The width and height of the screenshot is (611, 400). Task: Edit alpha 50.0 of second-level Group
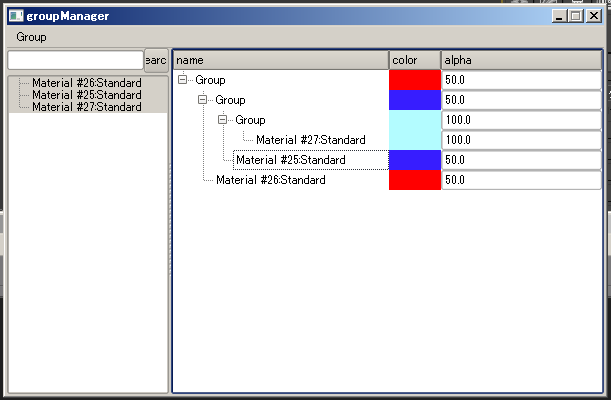522,100
